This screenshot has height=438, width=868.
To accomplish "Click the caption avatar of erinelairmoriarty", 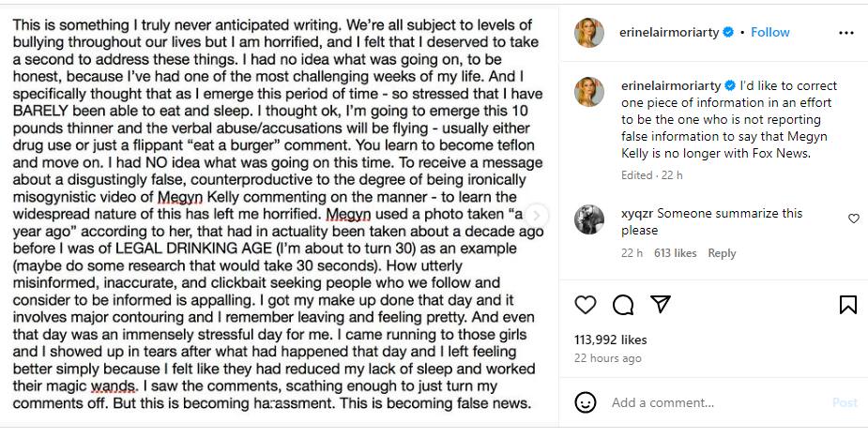I will pyautogui.click(x=588, y=91).
